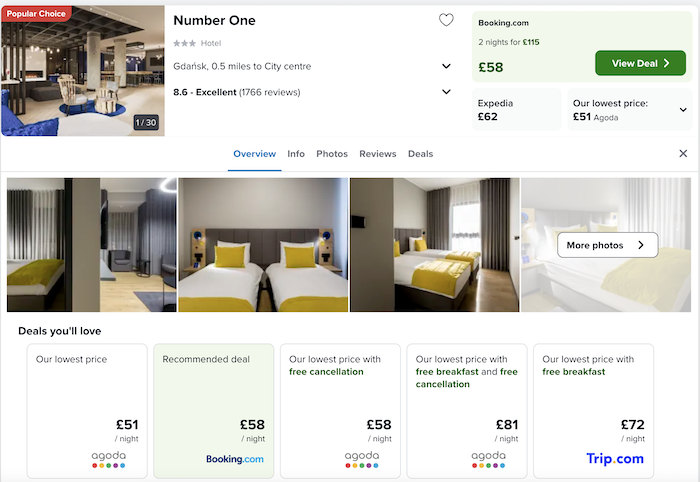
Task: Expand the Gdańsk location details chevron
Action: (446, 67)
